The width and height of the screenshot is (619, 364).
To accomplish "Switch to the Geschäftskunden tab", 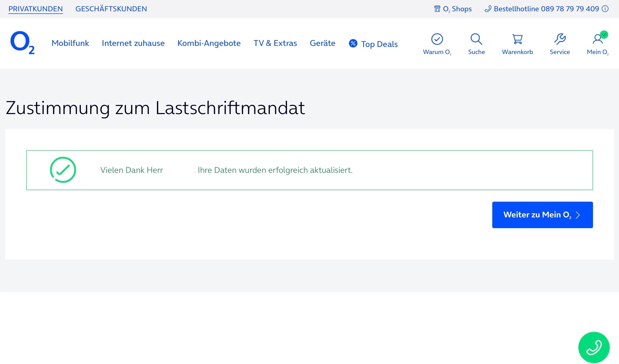I will point(111,9).
